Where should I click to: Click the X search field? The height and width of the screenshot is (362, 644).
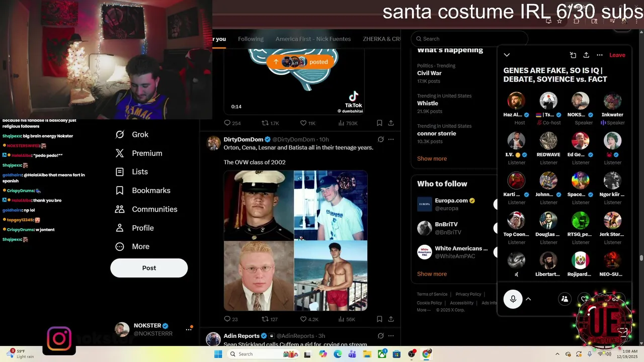[x=469, y=39]
